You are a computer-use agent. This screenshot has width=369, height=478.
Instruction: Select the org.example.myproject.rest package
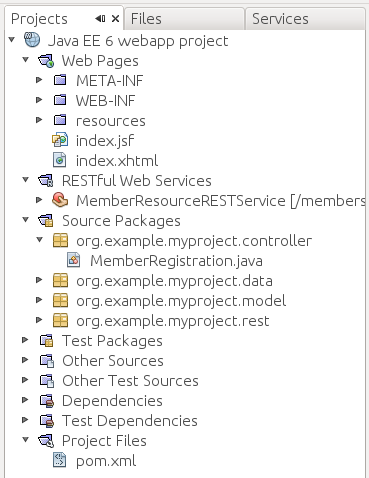[x=172, y=321]
